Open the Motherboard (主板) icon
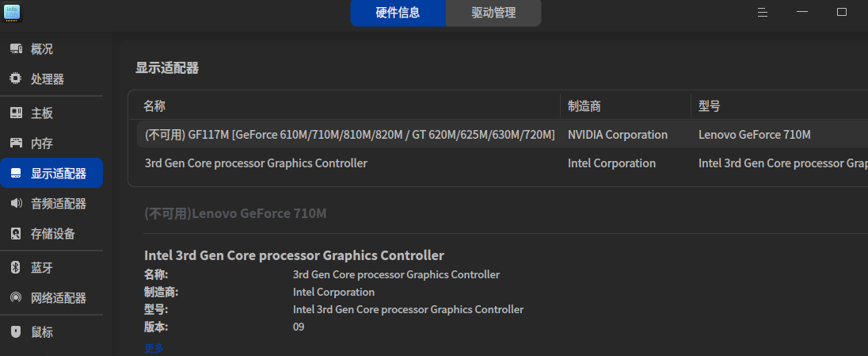Viewport: 868px width, 356px height. pos(16,113)
